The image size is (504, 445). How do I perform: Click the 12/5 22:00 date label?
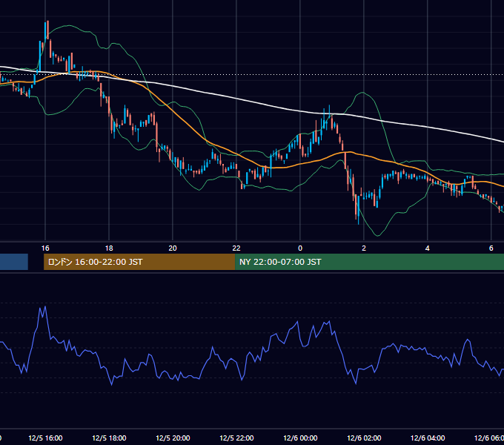click(x=236, y=438)
